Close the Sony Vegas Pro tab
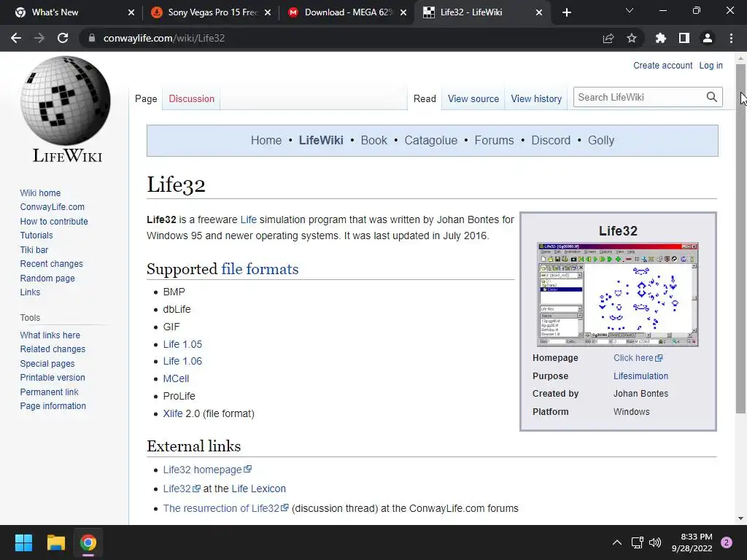747x560 pixels. pyautogui.click(x=268, y=12)
